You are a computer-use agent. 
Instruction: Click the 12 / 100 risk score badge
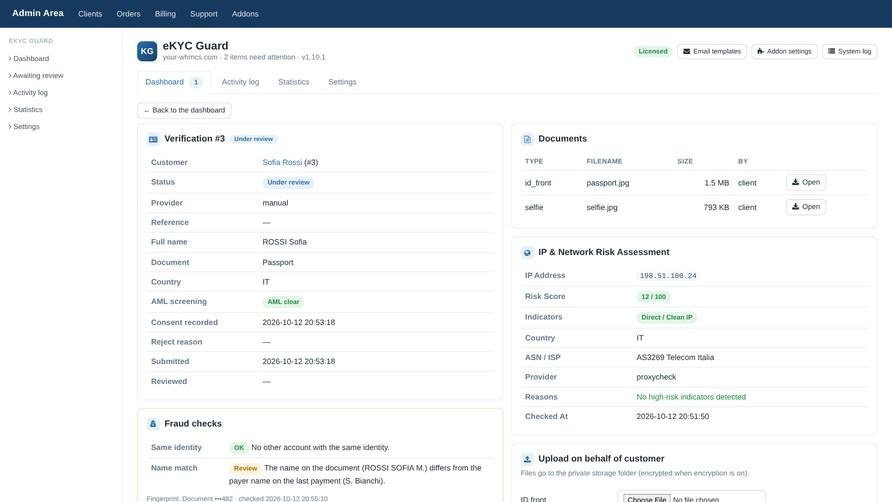point(653,297)
